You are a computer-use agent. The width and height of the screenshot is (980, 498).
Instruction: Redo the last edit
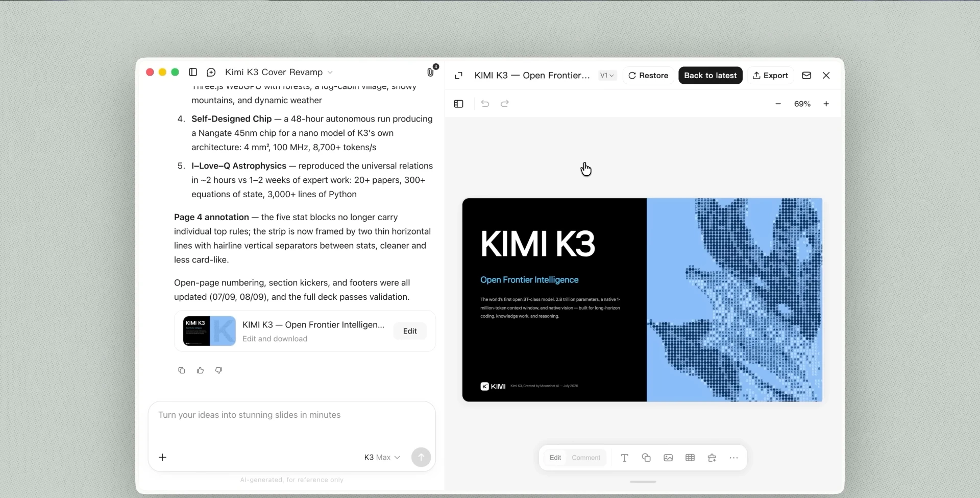point(505,104)
